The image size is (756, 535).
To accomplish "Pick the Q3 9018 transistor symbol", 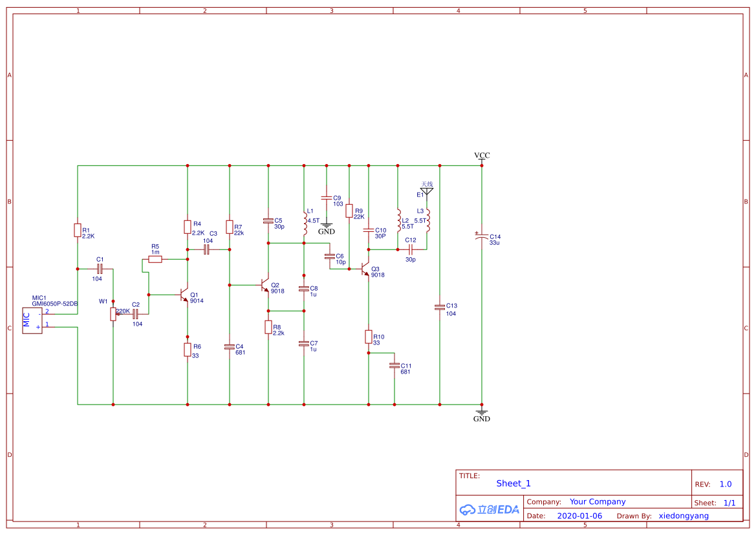I will [365, 269].
